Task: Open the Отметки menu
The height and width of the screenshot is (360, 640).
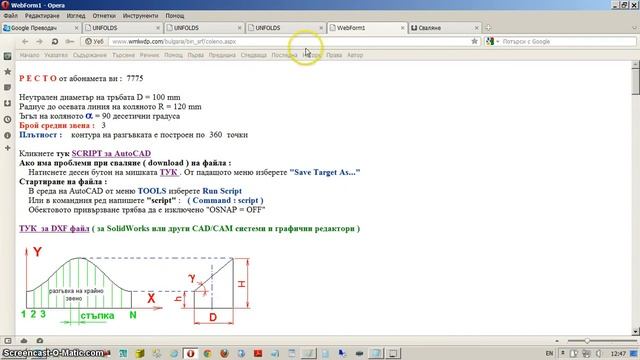Action: point(104,16)
